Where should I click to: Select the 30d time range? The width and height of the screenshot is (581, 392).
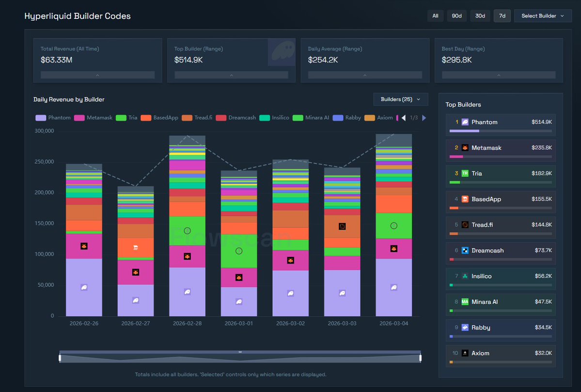click(x=480, y=16)
